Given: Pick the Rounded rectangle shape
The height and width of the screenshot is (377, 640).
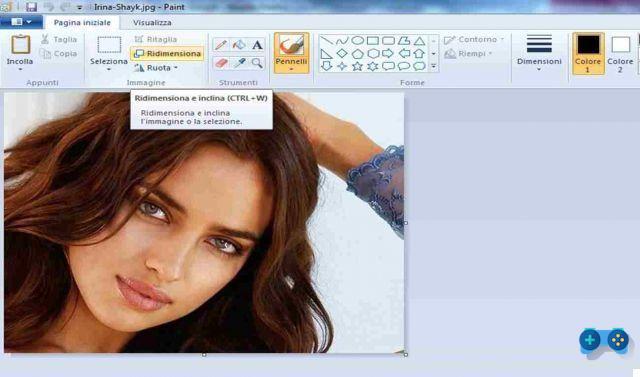Looking at the screenshot, I should 389,40.
